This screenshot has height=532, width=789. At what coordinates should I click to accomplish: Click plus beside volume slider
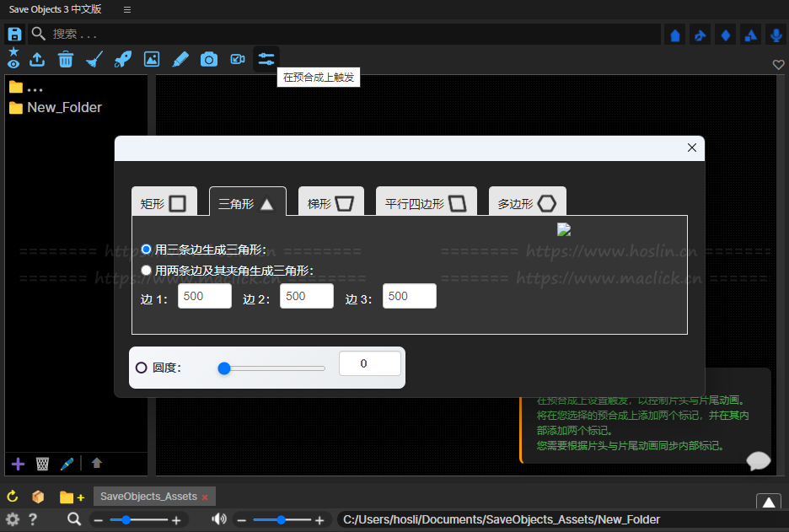(319, 520)
